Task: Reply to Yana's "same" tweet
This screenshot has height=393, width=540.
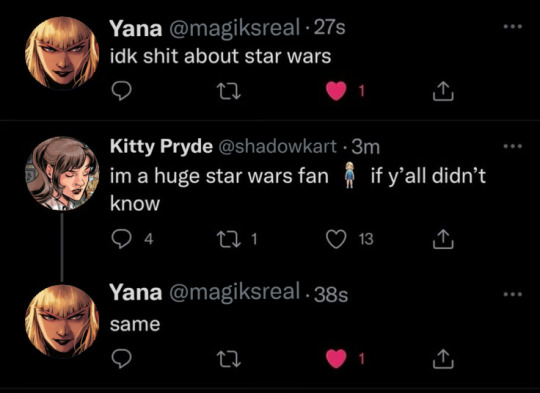Action: 122,359
